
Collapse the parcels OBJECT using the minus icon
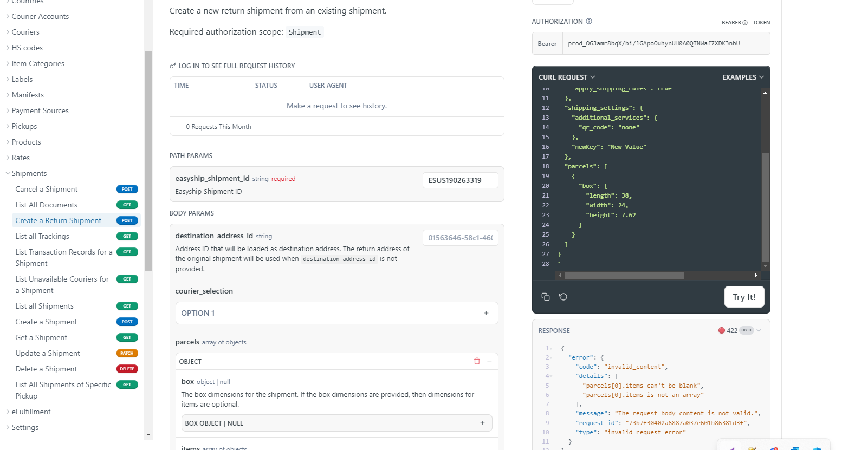point(489,361)
